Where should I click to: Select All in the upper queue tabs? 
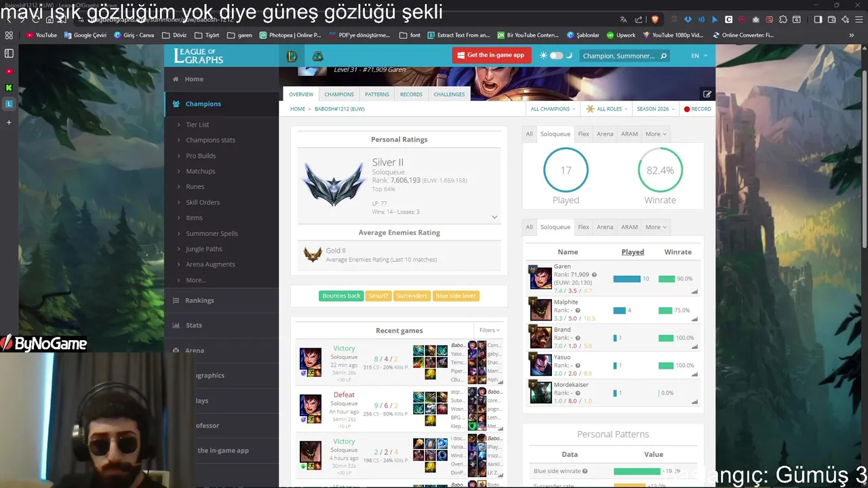click(x=530, y=134)
